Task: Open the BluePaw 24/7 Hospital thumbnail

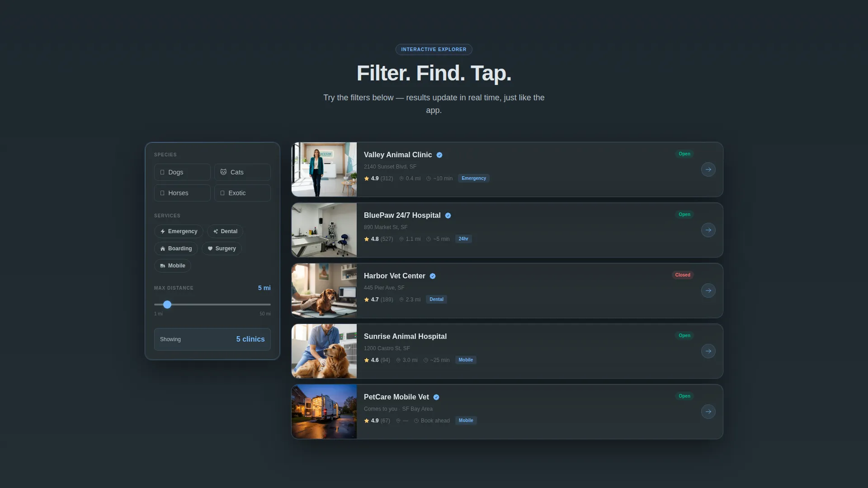Action: [x=324, y=230]
